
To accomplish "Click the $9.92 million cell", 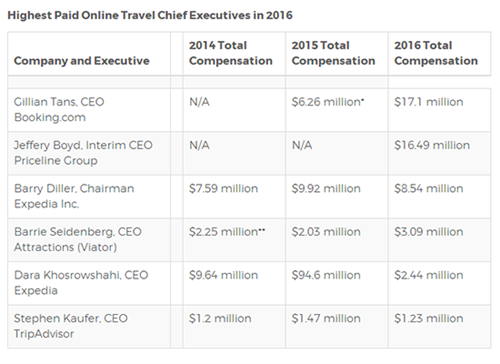I will coord(337,196).
